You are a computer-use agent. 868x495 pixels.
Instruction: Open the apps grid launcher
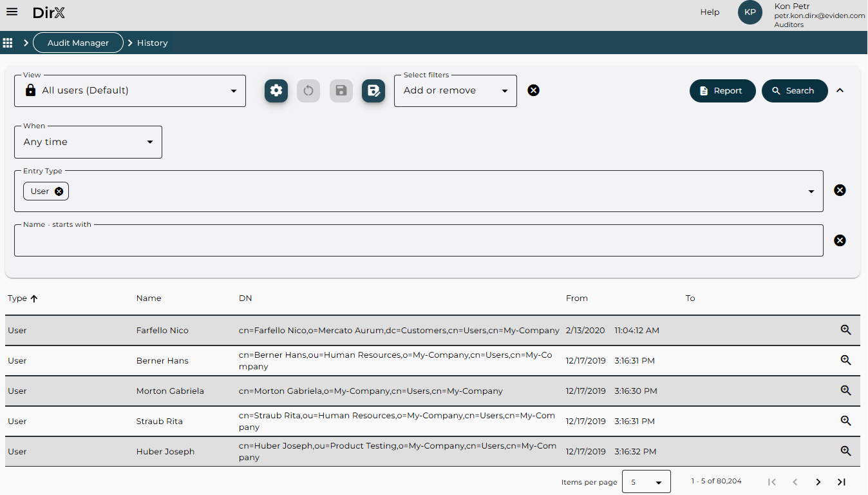pos(8,43)
